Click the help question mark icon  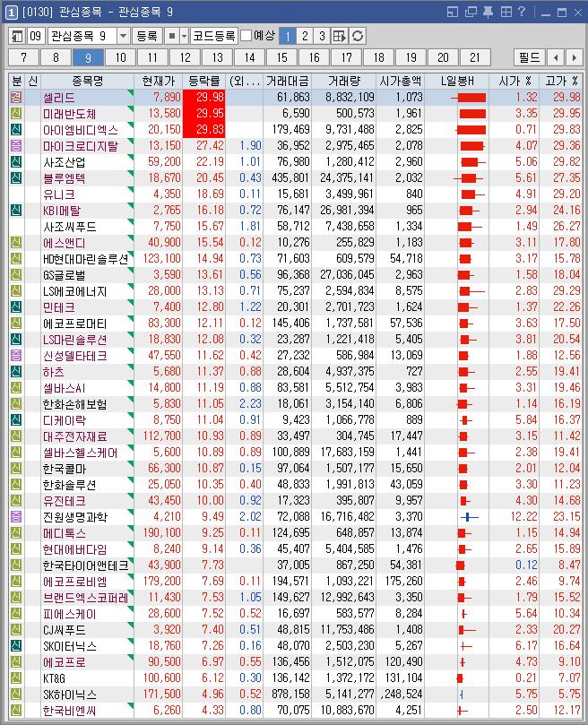pyautogui.click(x=522, y=12)
